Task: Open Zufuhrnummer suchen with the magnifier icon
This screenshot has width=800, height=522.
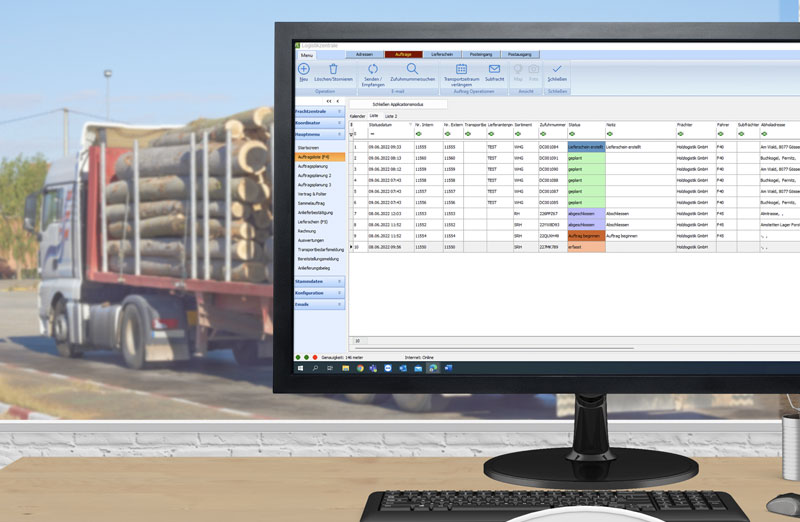Action: 412,69
